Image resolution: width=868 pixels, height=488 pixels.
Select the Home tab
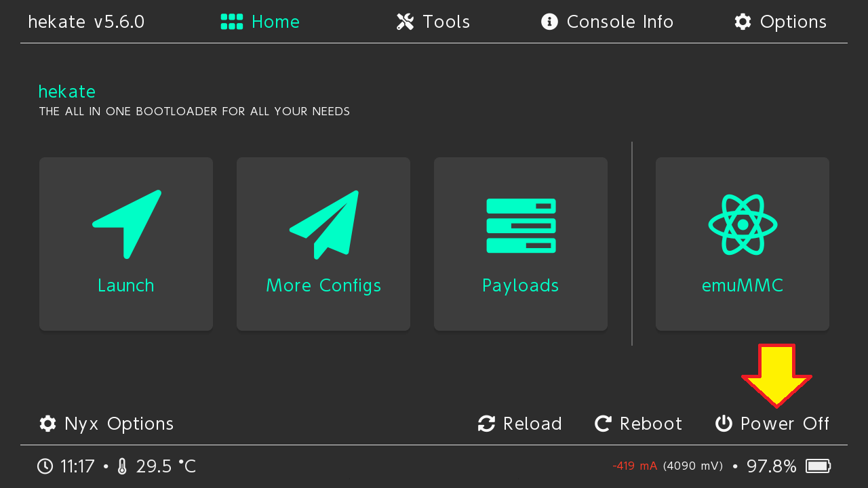coord(260,22)
